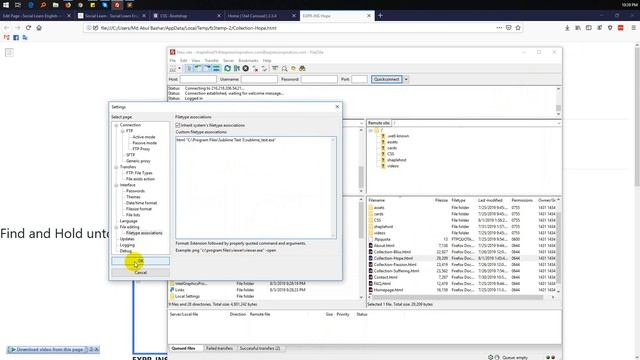
Task: Click inside the Port input field
Action: [360, 79]
